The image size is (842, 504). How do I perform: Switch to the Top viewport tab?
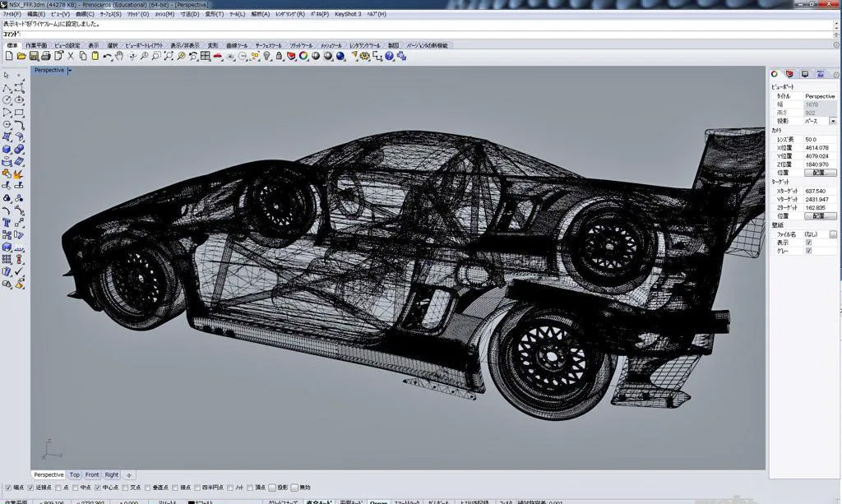click(x=75, y=474)
